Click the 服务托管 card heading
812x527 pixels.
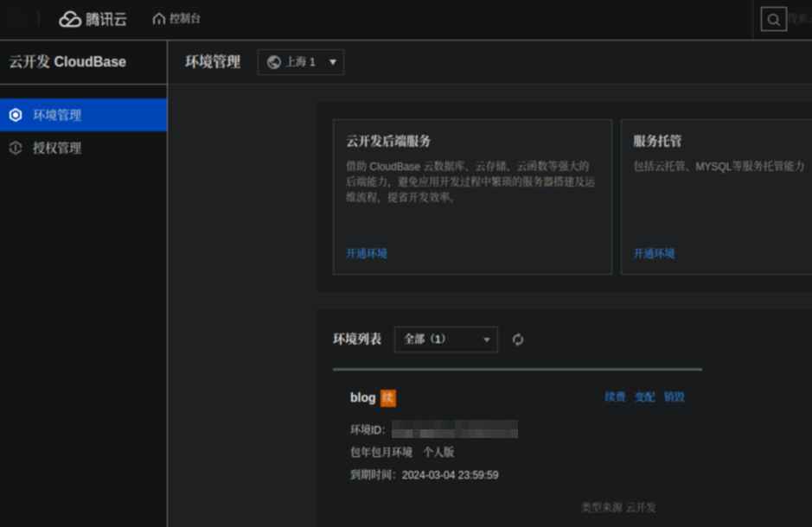[657, 141]
